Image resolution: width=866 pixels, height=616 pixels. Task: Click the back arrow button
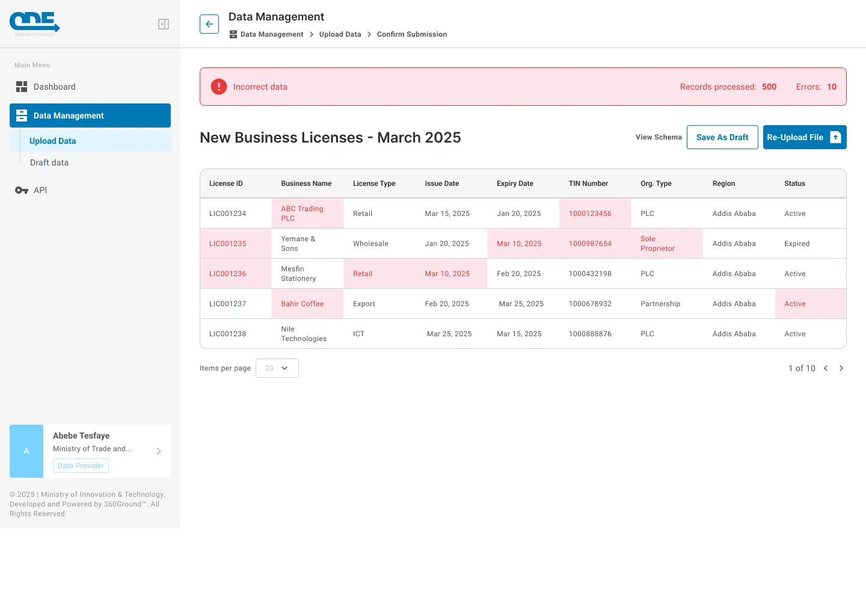[209, 24]
